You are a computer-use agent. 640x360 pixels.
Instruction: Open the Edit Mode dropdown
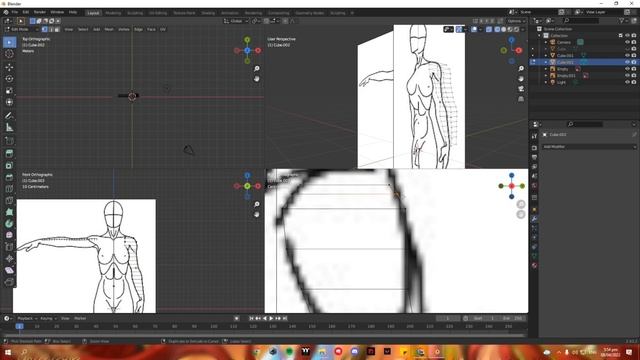point(21,29)
